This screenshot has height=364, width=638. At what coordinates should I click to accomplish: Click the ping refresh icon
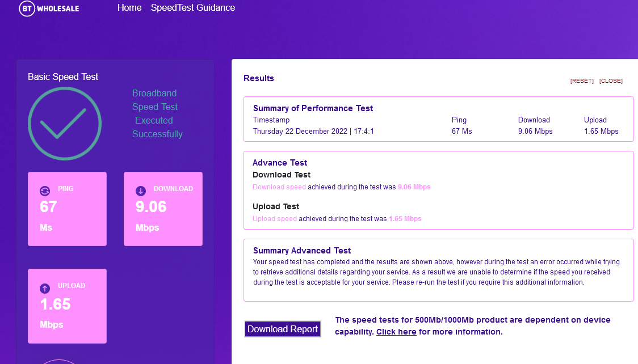point(45,191)
